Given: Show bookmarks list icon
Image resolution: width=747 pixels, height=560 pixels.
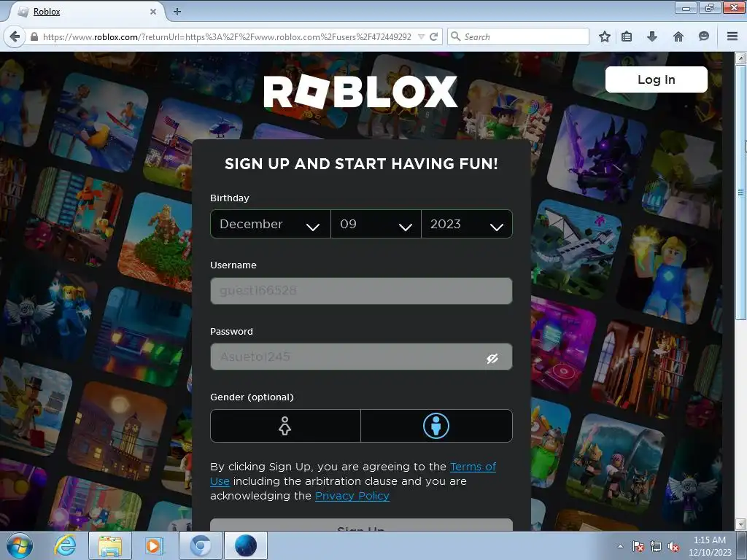Looking at the screenshot, I should point(627,36).
